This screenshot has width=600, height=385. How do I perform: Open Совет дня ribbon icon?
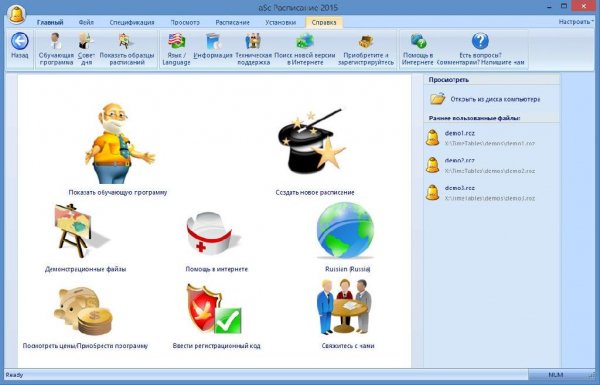point(86,49)
